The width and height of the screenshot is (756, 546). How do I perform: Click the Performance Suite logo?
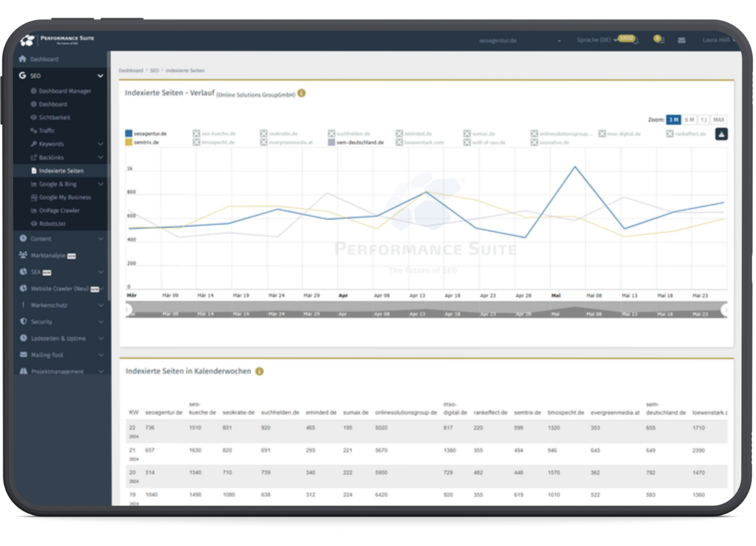pos(57,40)
